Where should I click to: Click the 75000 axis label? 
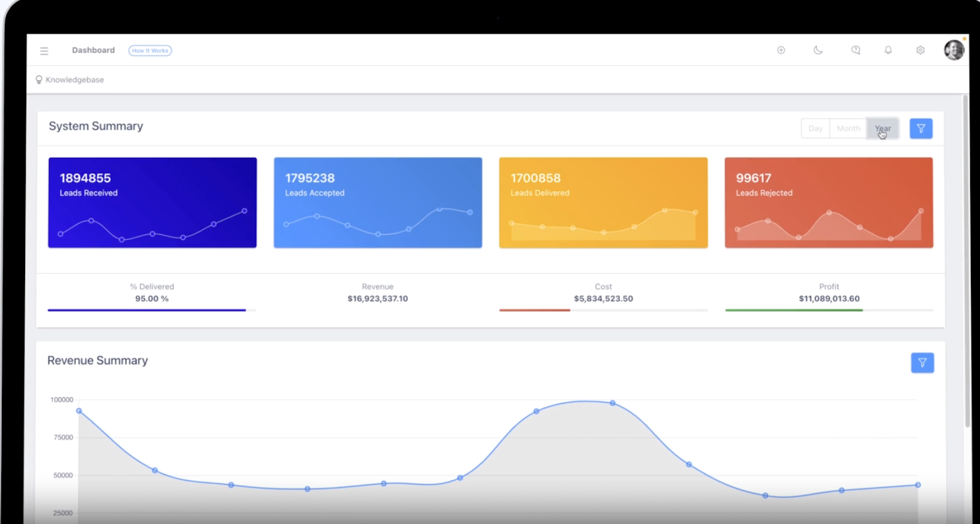[x=64, y=438]
